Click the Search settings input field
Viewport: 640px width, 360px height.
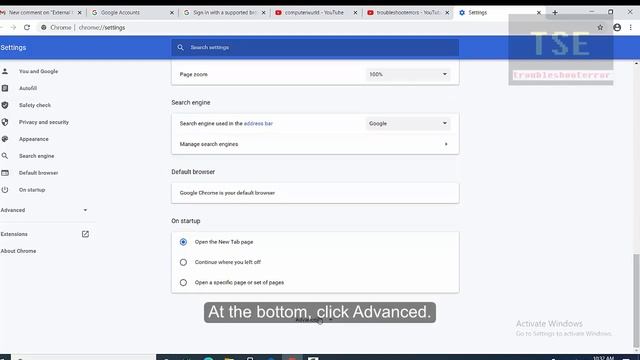315,47
